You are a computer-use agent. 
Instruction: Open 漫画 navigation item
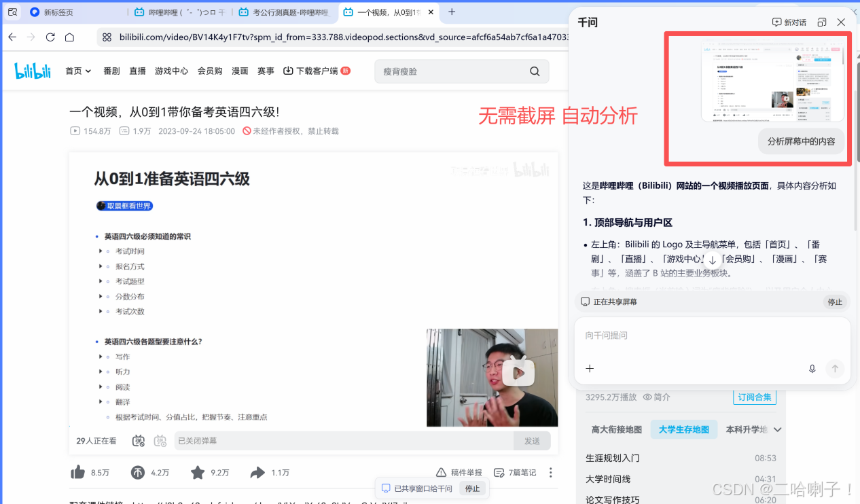click(x=240, y=71)
